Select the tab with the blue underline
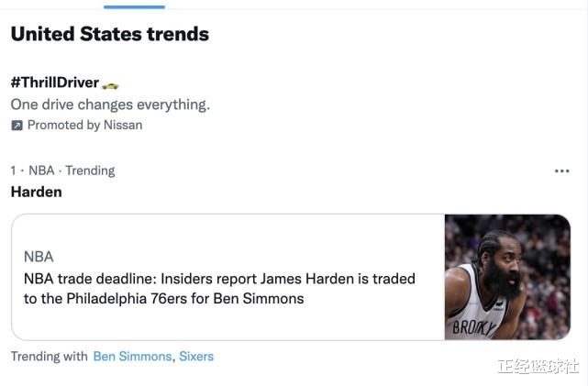Screen dimensions: 588x386 point(134,5)
